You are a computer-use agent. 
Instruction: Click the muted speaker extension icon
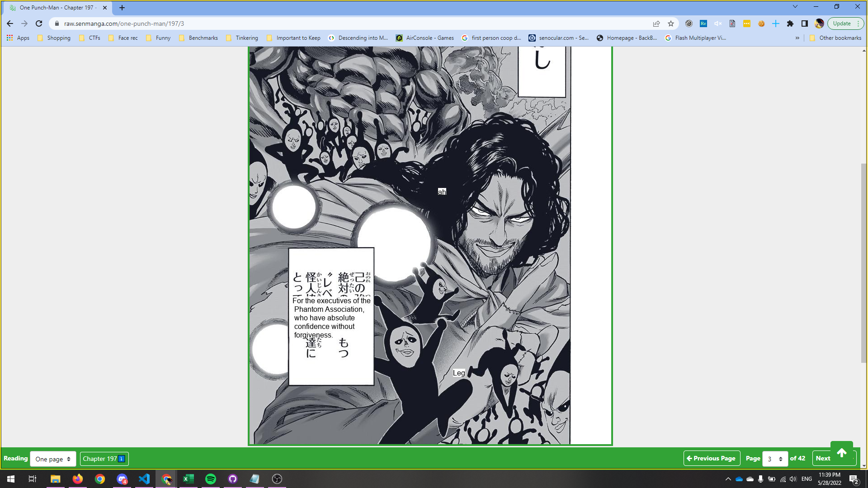(718, 23)
